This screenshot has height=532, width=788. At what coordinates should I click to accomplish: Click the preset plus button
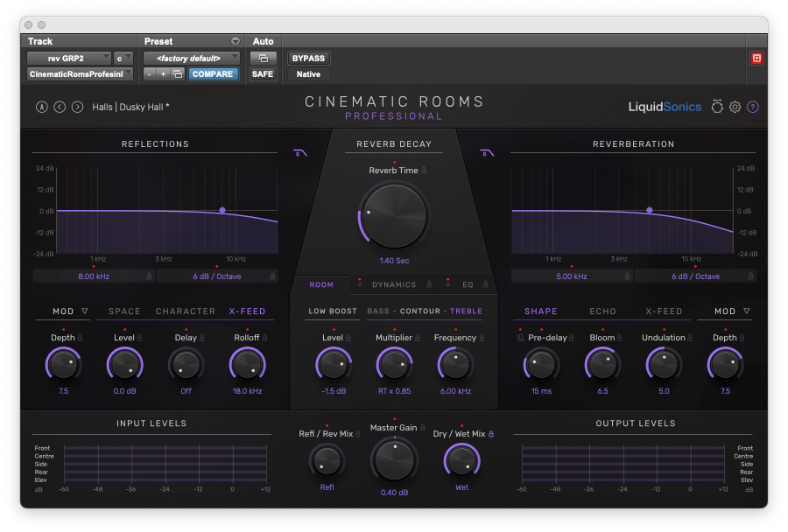[x=164, y=74]
